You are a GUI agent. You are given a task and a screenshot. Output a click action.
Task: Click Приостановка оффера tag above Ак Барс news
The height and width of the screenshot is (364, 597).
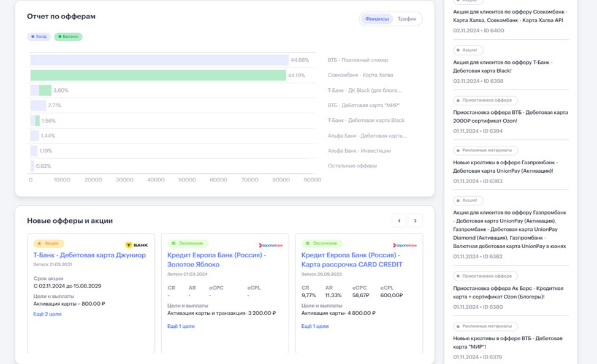tap(485, 276)
